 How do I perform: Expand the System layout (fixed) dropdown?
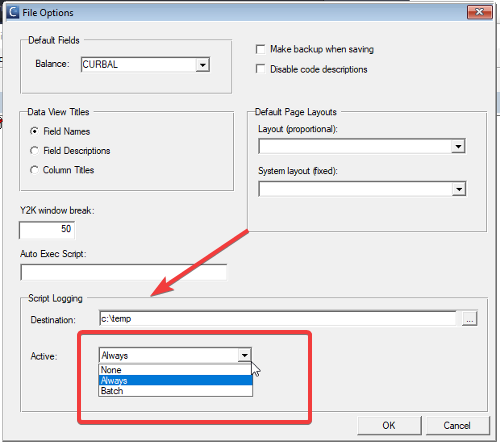pyautogui.click(x=459, y=189)
